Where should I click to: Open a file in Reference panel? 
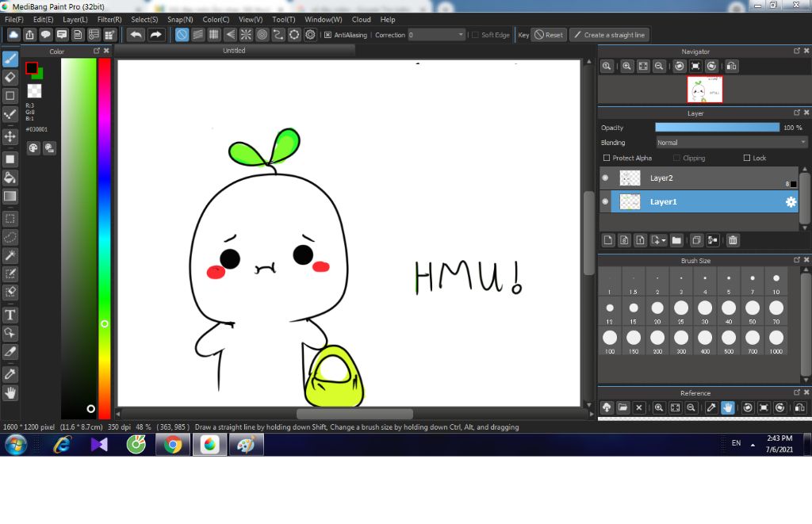tap(622, 408)
